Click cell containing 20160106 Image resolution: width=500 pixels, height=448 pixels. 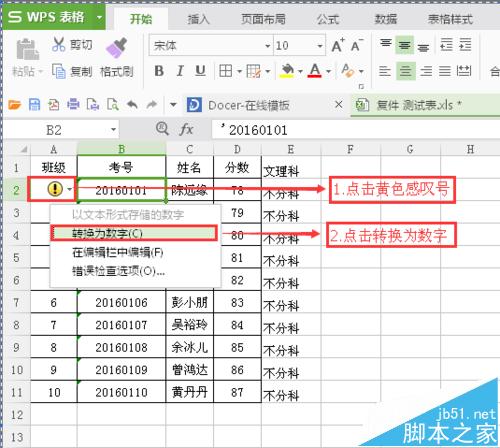click(121, 303)
